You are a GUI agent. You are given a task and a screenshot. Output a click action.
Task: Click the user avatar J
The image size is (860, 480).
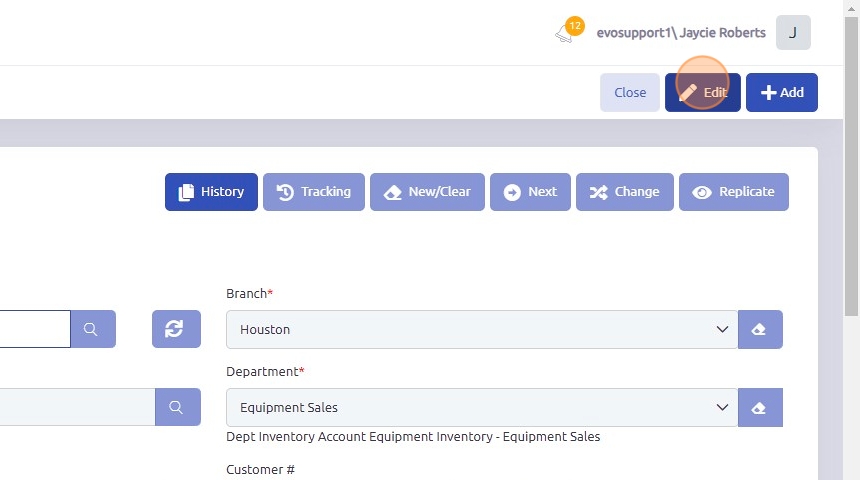tap(793, 33)
